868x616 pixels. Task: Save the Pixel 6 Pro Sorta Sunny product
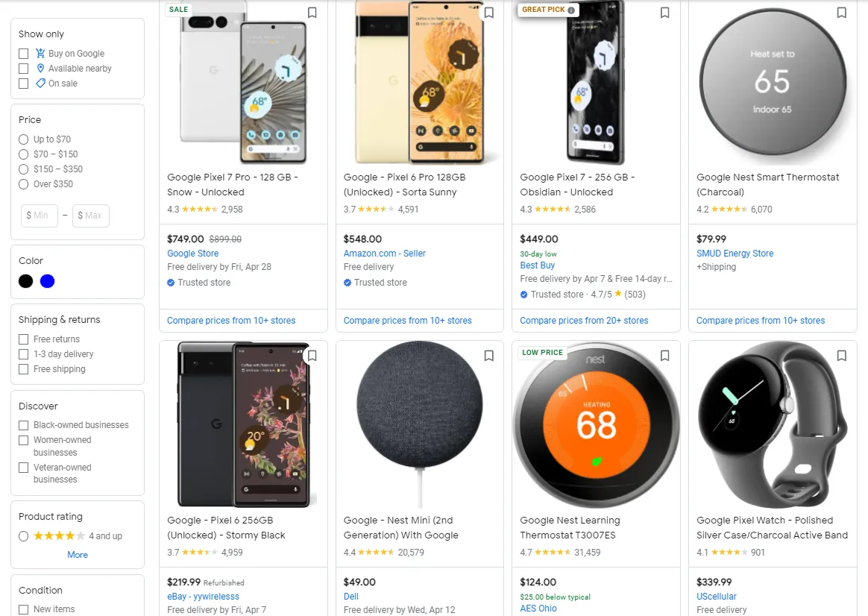click(x=488, y=12)
